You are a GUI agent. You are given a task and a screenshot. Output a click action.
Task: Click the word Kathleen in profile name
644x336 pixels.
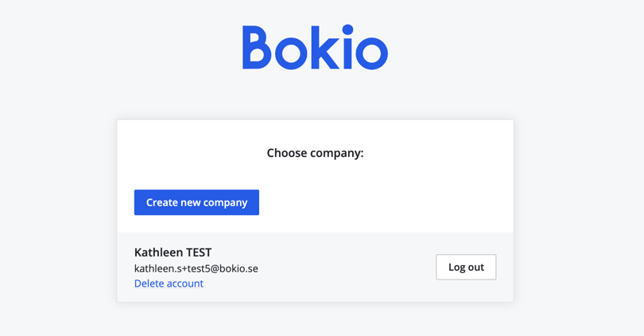158,252
